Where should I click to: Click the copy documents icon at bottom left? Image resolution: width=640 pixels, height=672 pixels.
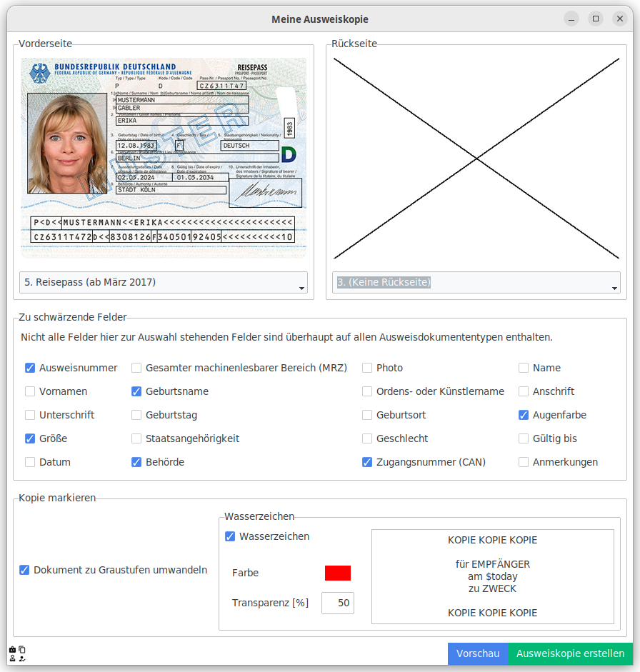click(22, 649)
